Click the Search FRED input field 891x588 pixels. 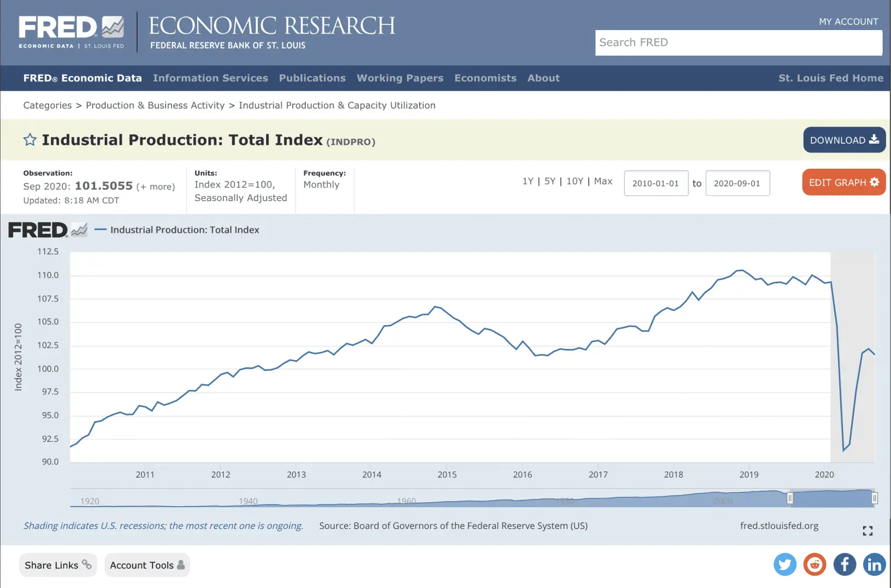pyautogui.click(x=738, y=43)
